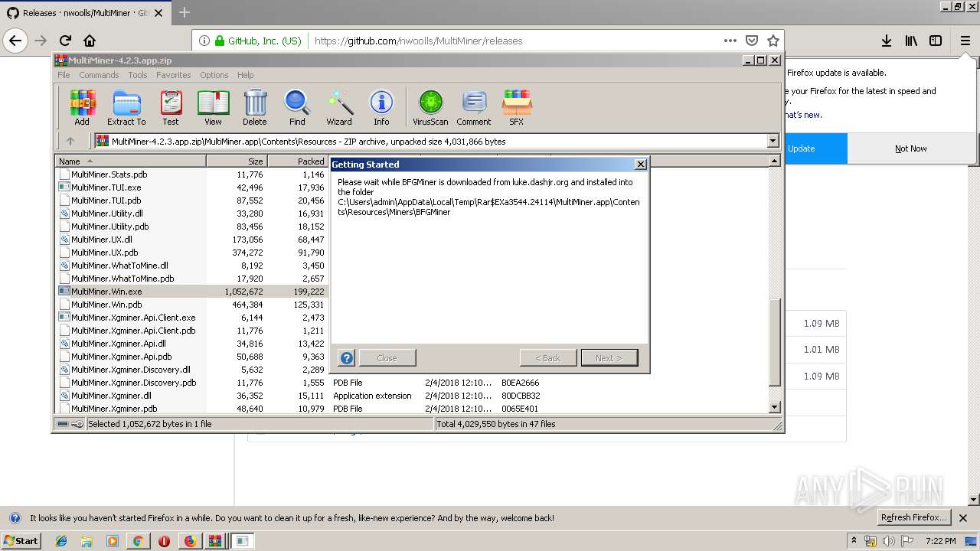Open the File menu in WinRAR

point(64,75)
